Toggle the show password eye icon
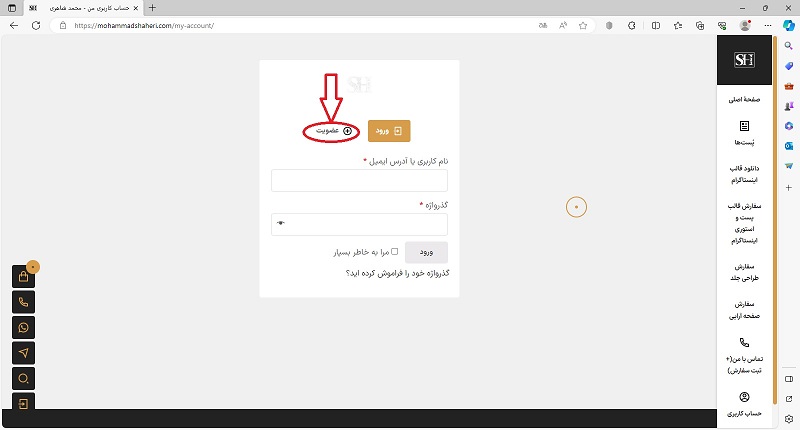800x430 pixels. 282,223
